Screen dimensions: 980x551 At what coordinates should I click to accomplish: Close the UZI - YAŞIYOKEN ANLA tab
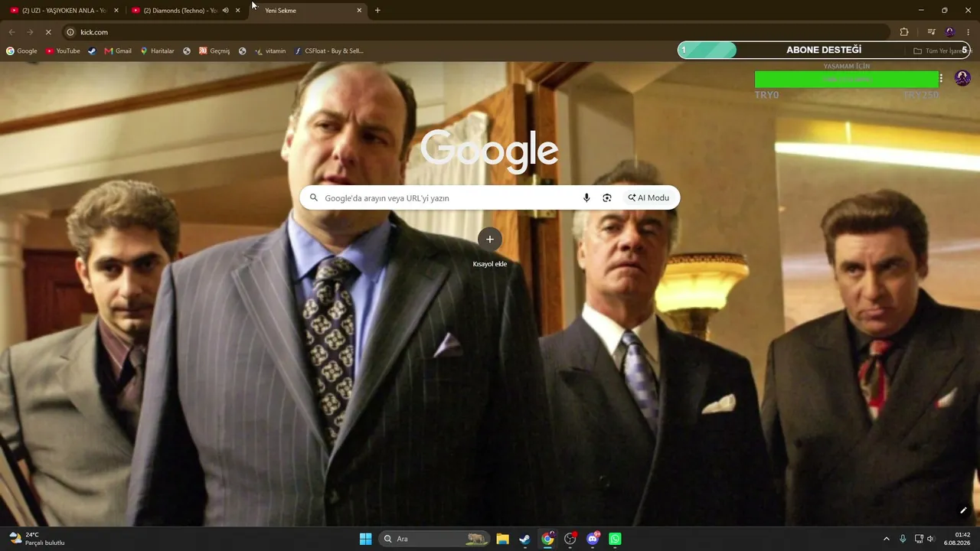point(116,11)
